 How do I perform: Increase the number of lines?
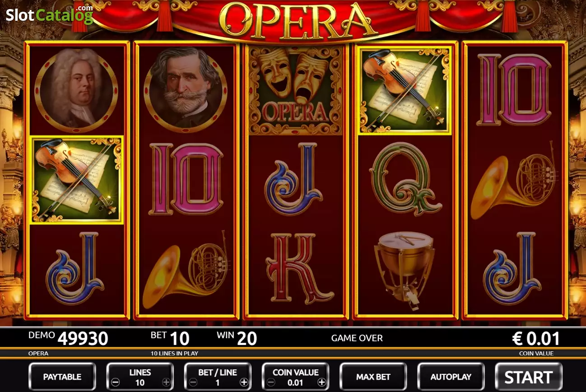pyautogui.click(x=166, y=383)
